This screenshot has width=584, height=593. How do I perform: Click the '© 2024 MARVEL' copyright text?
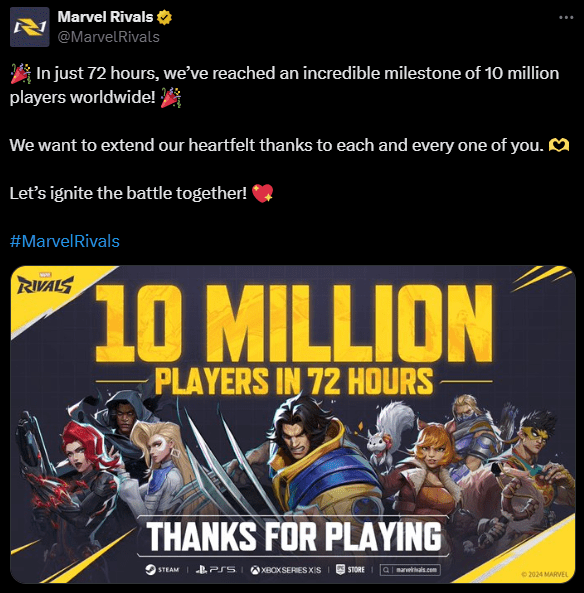[x=545, y=574]
